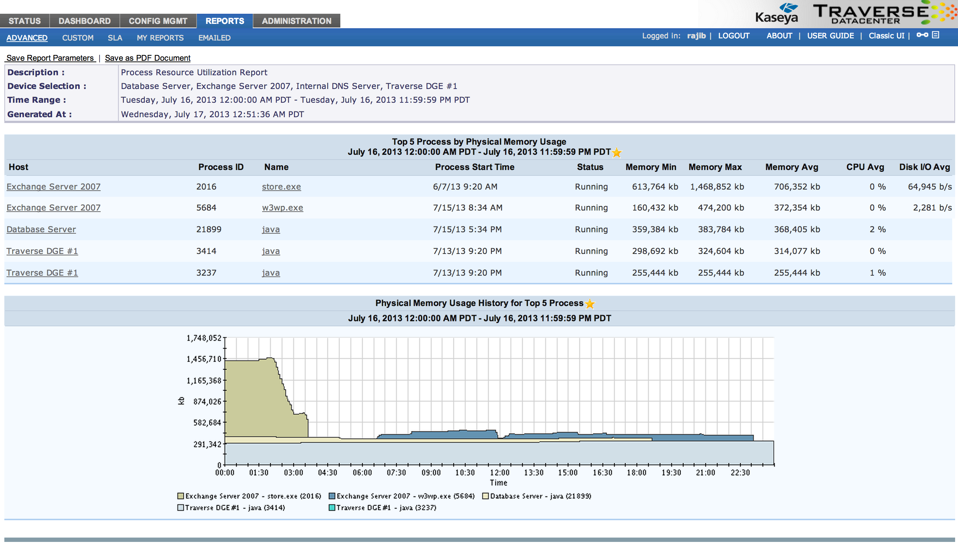Click the link/chain icon in the header bar

coord(922,35)
